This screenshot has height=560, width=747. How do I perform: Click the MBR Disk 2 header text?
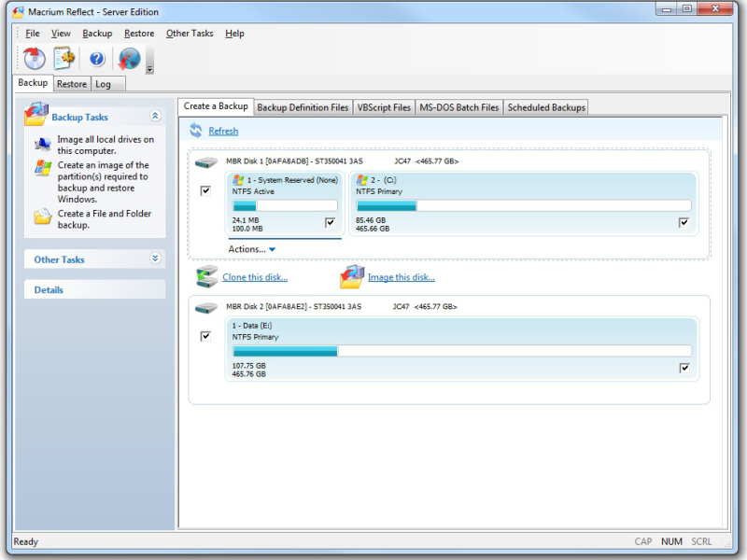pyautogui.click(x=341, y=307)
